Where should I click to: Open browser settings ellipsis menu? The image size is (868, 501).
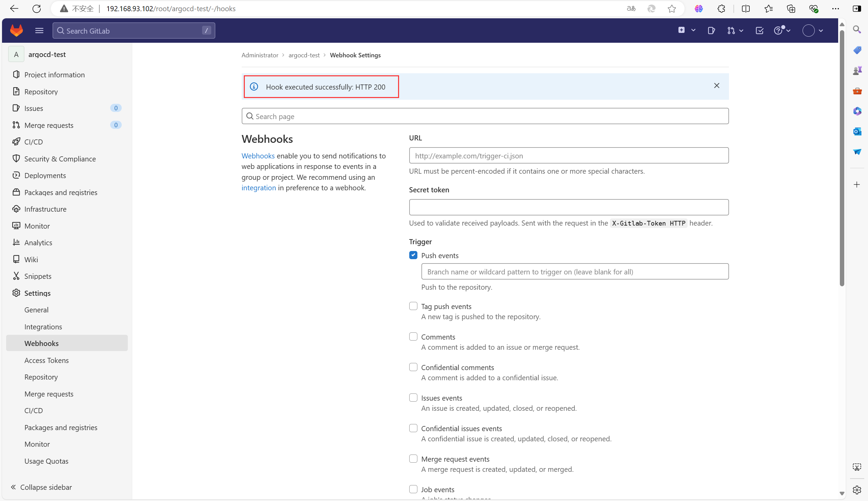coord(835,8)
